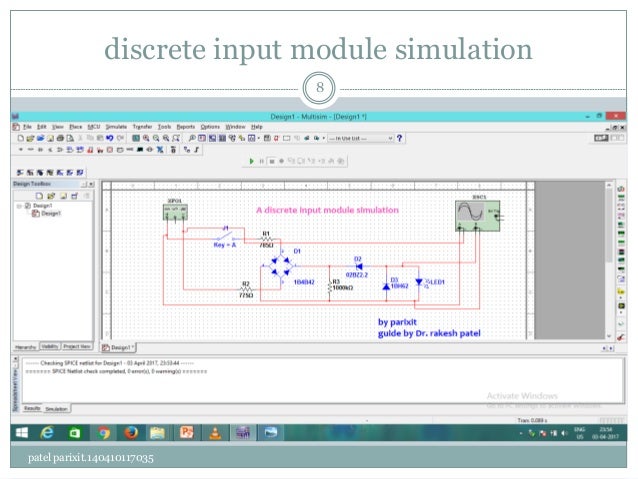Open the Tools menu
Screen dimensions: 638x479
click(x=164, y=127)
